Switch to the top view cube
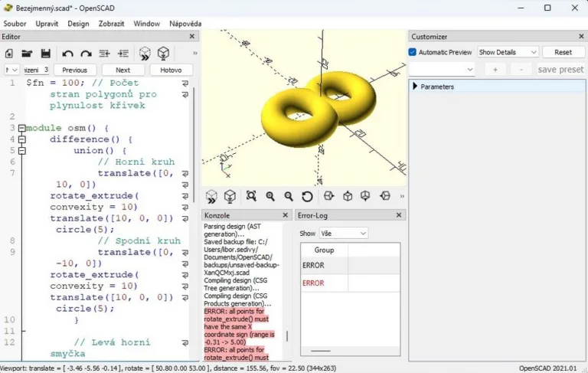This screenshot has height=373, width=588. click(348, 196)
